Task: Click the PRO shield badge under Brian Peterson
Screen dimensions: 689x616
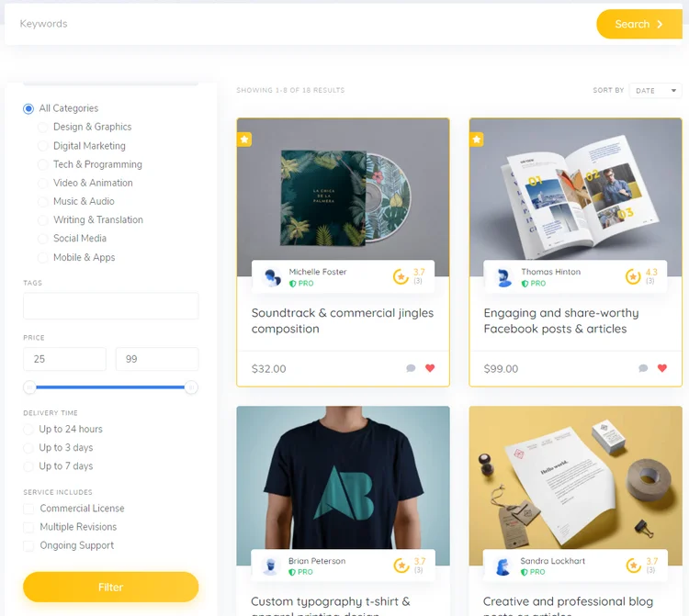Action: coord(301,572)
